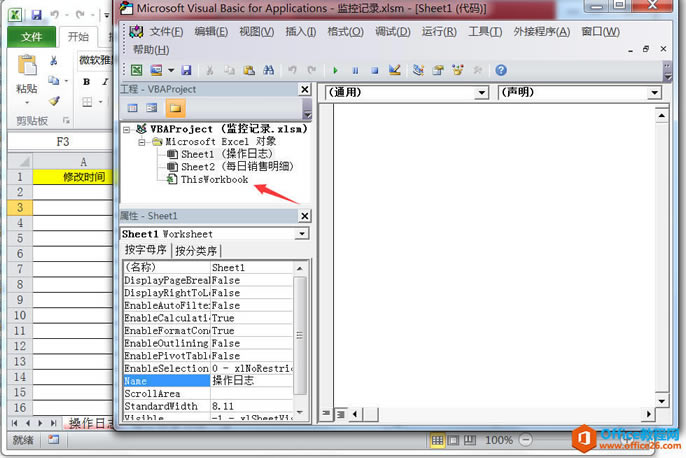Click View Object icon in project panel
This screenshot has height=458, width=686.
152,108
